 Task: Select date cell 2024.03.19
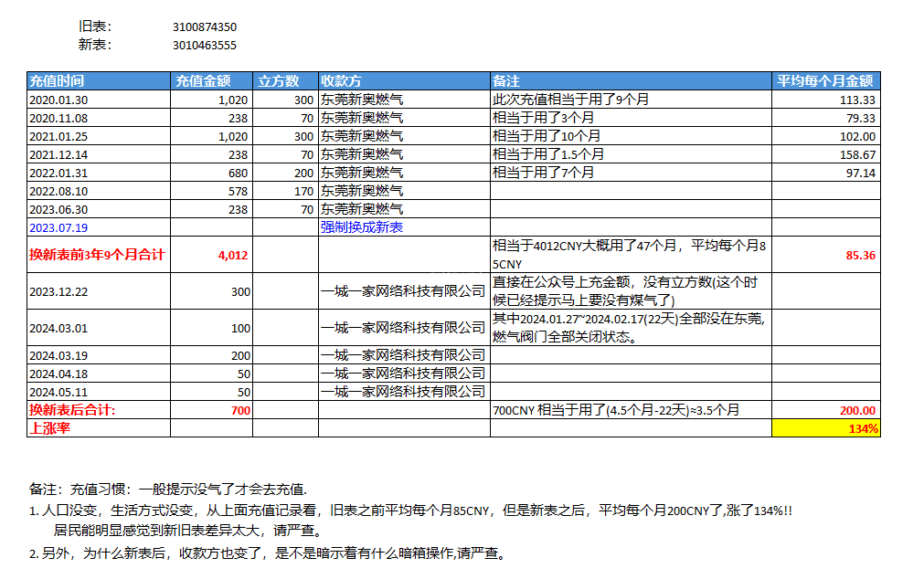coord(99,355)
